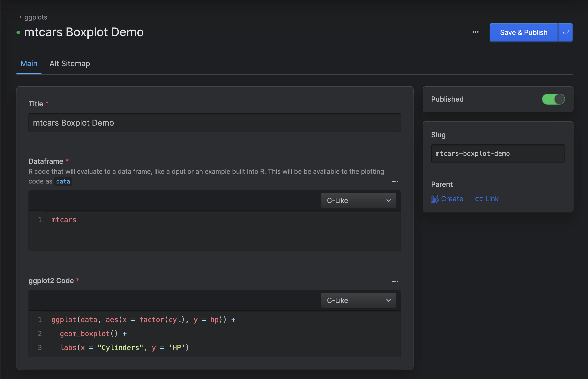The width and height of the screenshot is (588, 379).
Task: Open ggplot2 Code language C-Like dropdown
Action: 358,300
